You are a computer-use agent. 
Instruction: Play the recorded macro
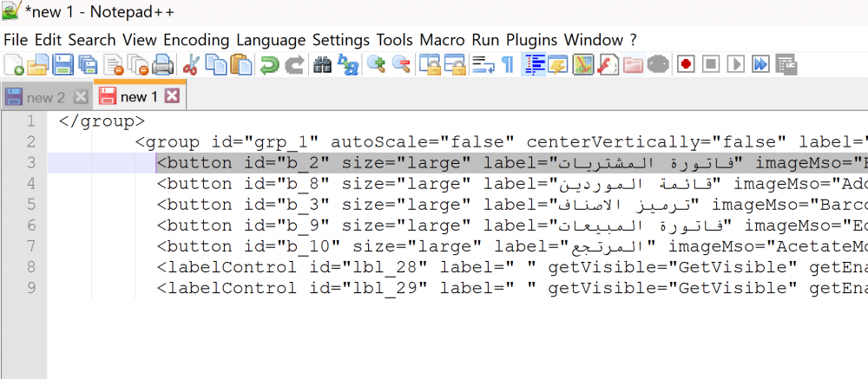[x=736, y=64]
